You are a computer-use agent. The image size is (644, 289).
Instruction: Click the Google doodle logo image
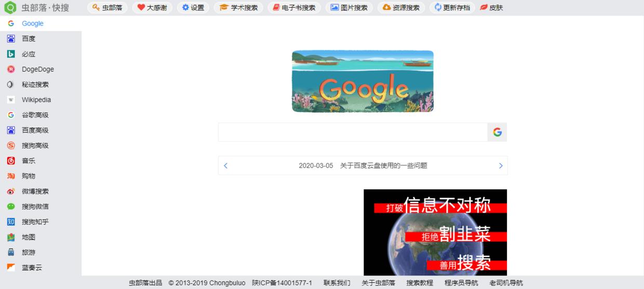(363, 81)
